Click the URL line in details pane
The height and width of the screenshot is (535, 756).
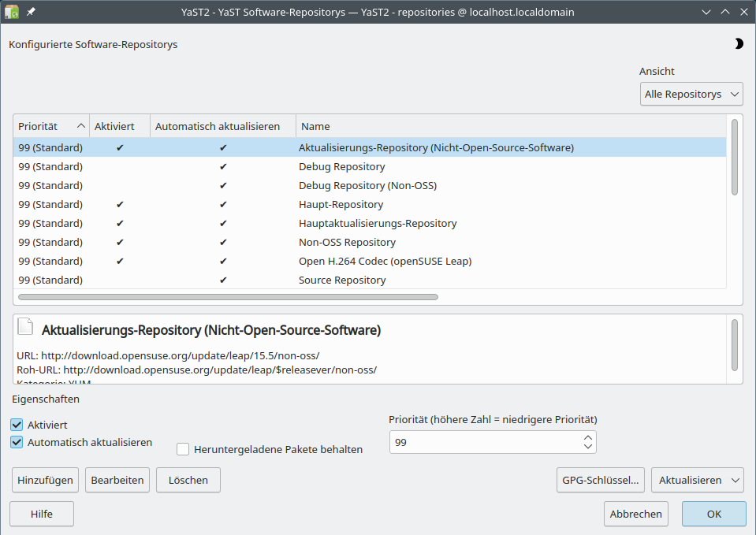point(168,355)
